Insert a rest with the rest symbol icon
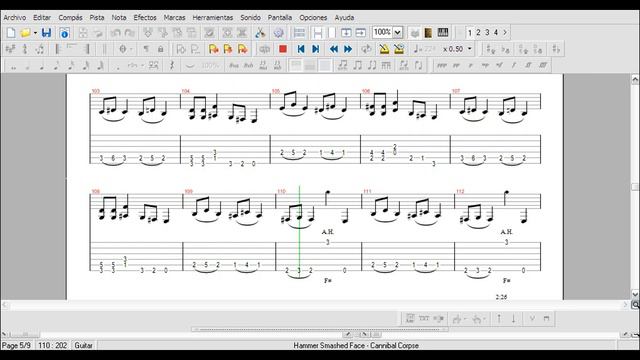This screenshot has width=640, height=360. tap(172, 65)
